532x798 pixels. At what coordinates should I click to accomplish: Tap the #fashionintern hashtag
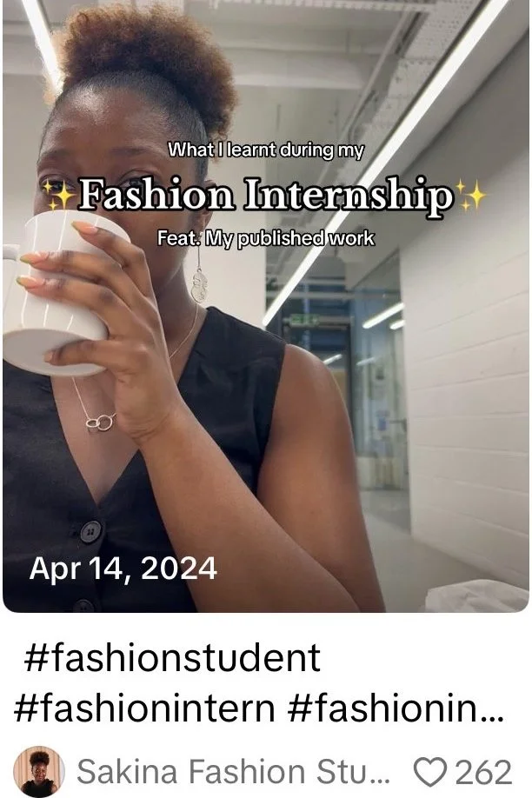[x=145, y=708]
